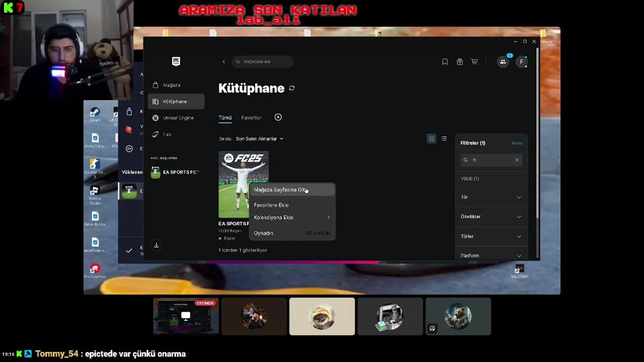Switch to list view
Screen dimensions: 644x362
tap(444, 139)
